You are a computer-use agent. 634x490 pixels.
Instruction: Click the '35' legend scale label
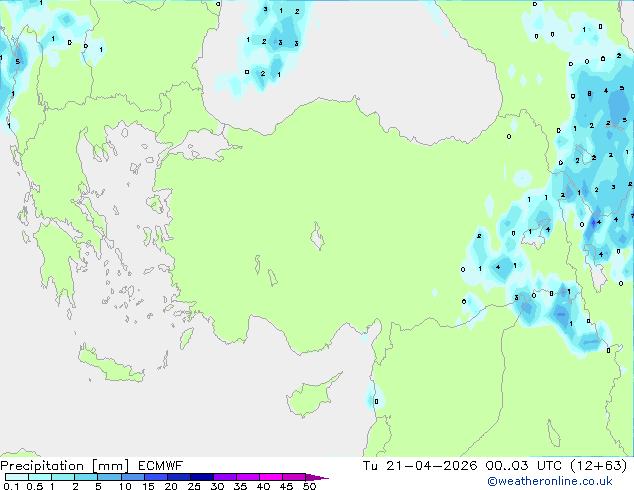(x=240, y=486)
